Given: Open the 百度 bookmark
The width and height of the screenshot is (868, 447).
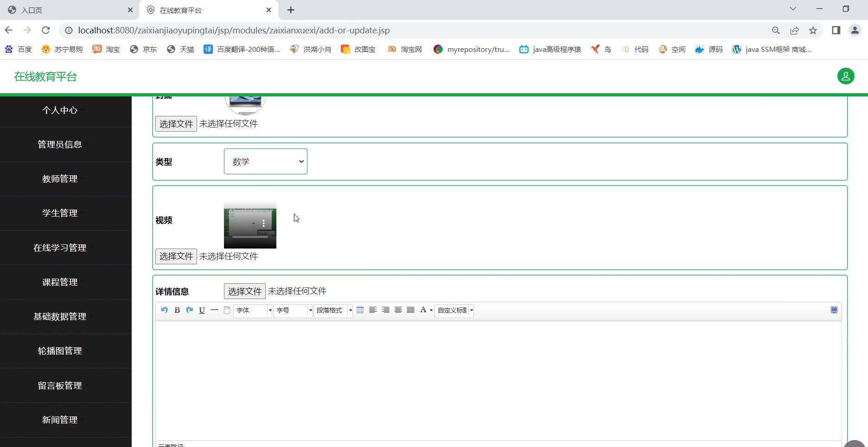Looking at the screenshot, I should [19, 49].
